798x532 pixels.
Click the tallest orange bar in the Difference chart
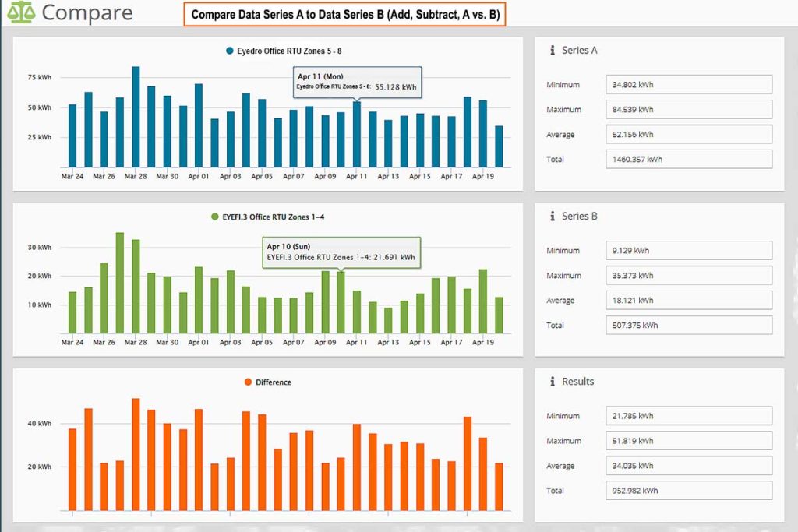point(135,456)
